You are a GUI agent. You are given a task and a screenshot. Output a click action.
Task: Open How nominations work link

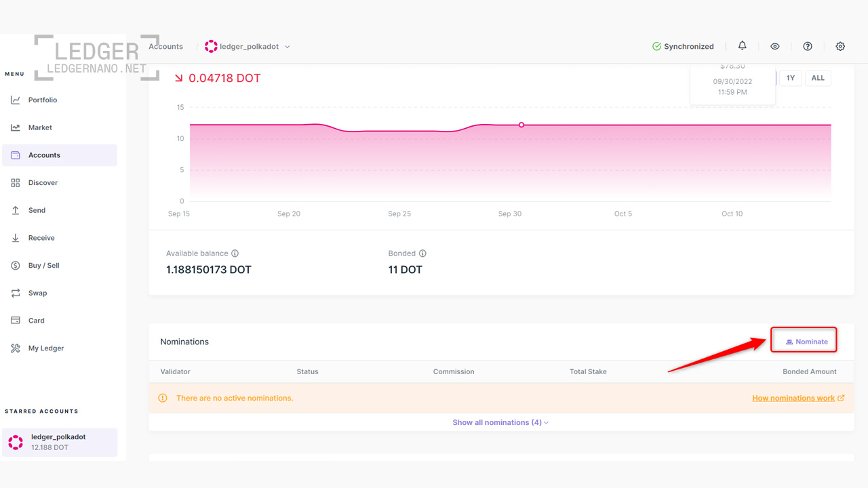(x=798, y=398)
